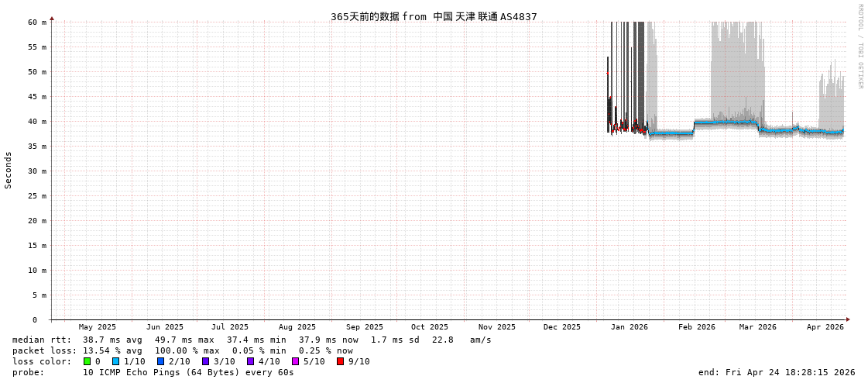This screenshot has width=868, height=383.
Task: Click the Oct 2025 x-axis label
Action: point(430,327)
